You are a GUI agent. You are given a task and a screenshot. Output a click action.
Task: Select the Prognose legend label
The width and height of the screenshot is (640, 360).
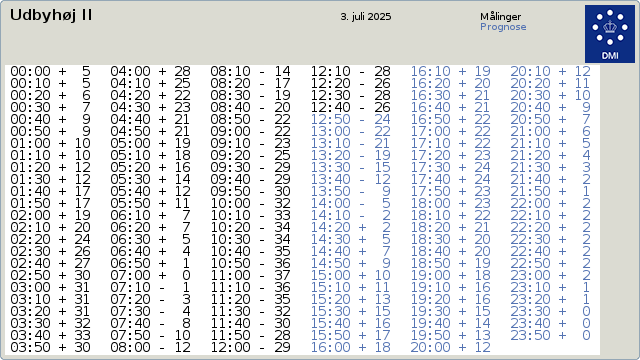click(x=503, y=27)
